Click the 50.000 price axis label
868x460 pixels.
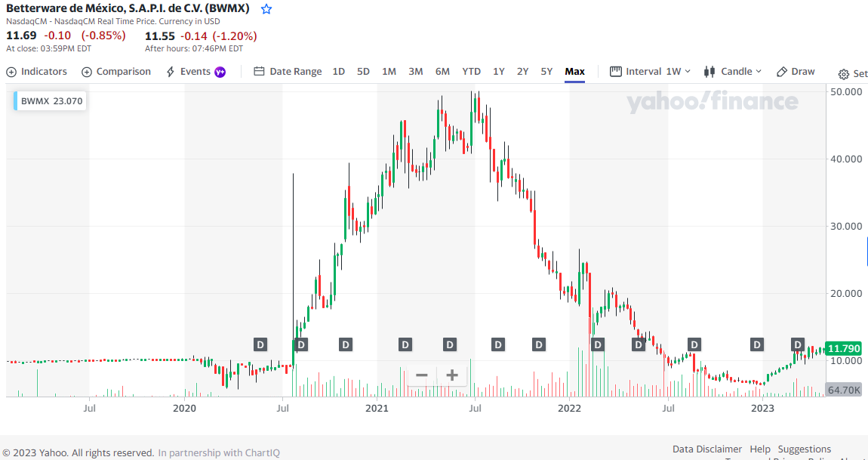pyautogui.click(x=846, y=91)
